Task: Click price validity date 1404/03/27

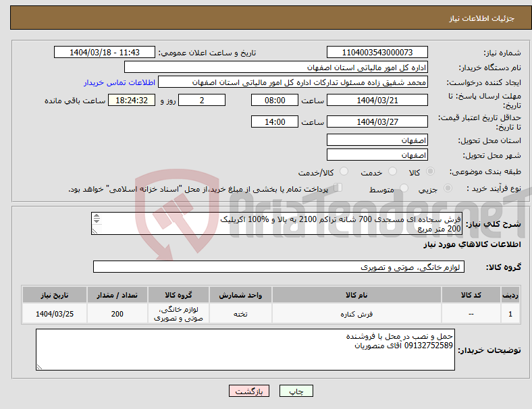Action: click(x=377, y=121)
